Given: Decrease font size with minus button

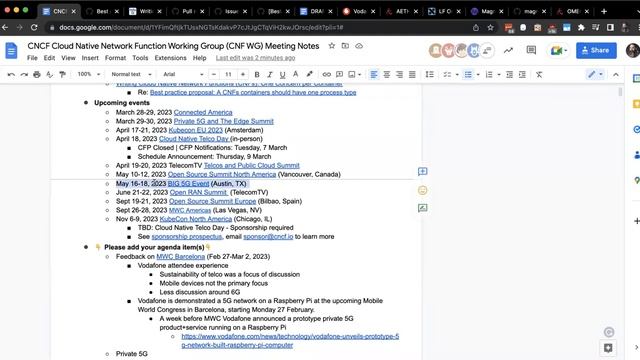Looking at the screenshot, I should (214, 74).
